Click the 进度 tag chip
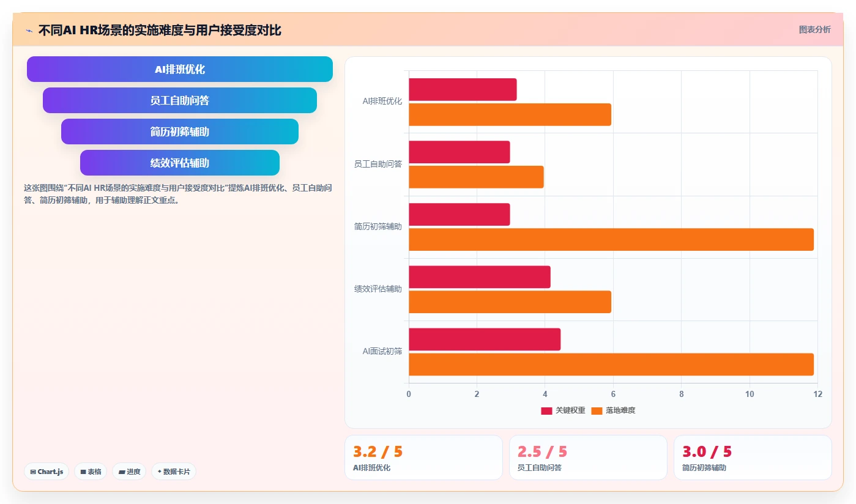 129,472
